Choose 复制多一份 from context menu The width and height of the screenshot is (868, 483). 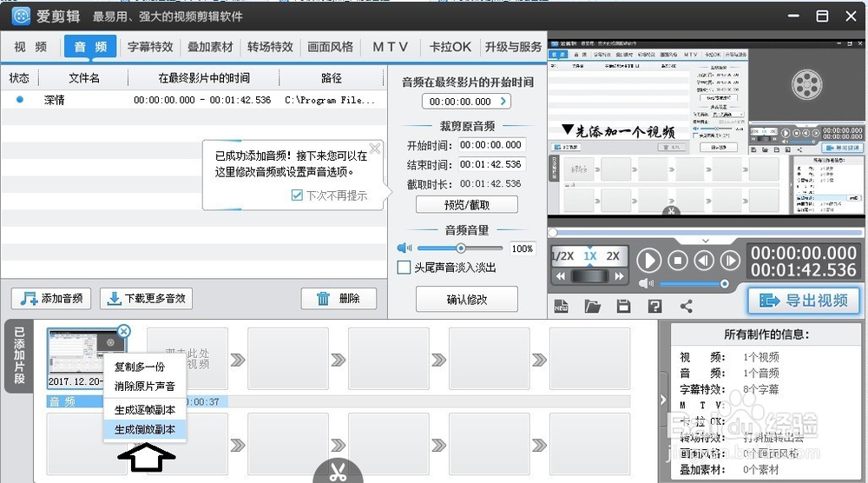pyautogui.click(x=140, y=367)
